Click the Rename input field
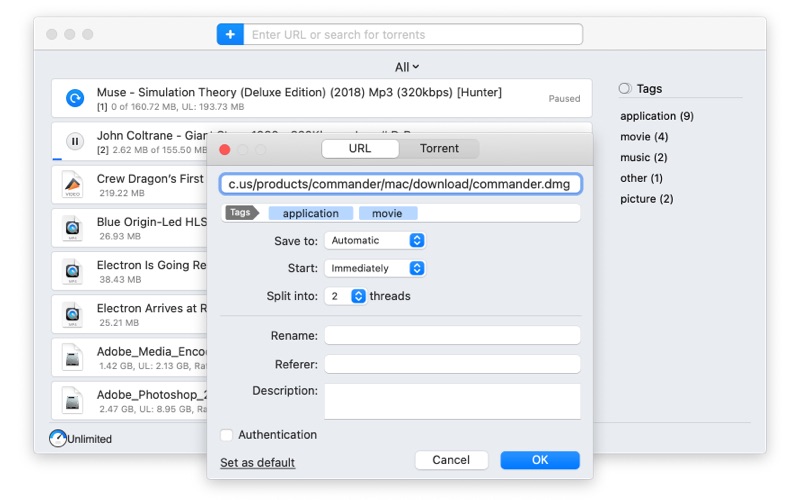Image resolution: width=800 pixels, height=500 pixels. pos(452,335)
